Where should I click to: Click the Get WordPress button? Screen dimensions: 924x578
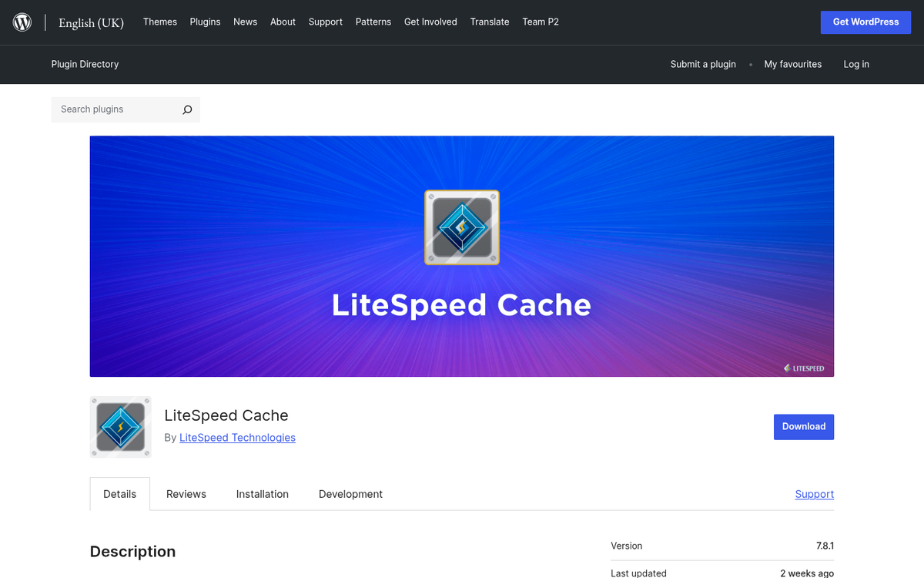[x=865, y=22]
